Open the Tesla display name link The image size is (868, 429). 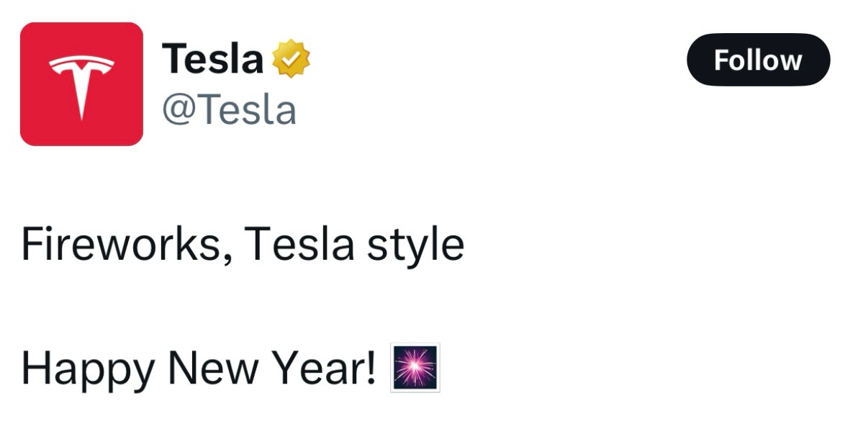[212, 59]
